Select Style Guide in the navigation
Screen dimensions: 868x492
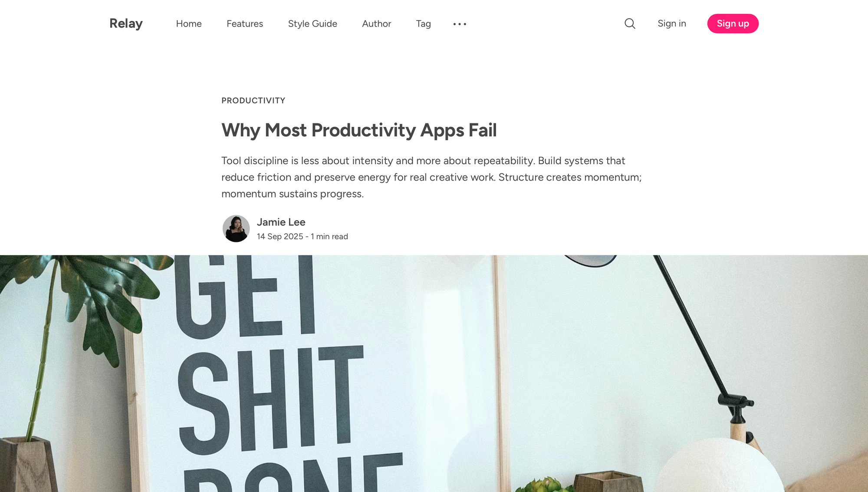(x=312, y=23)
